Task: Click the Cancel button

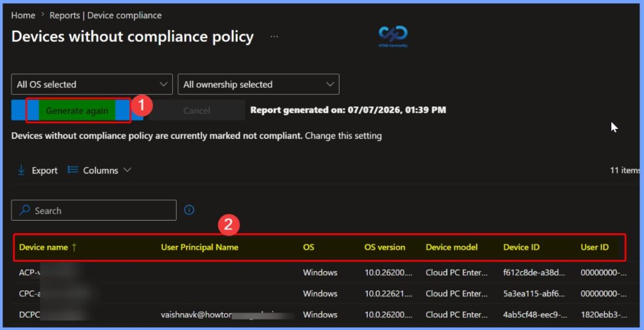Action: (x=197, y=111)
